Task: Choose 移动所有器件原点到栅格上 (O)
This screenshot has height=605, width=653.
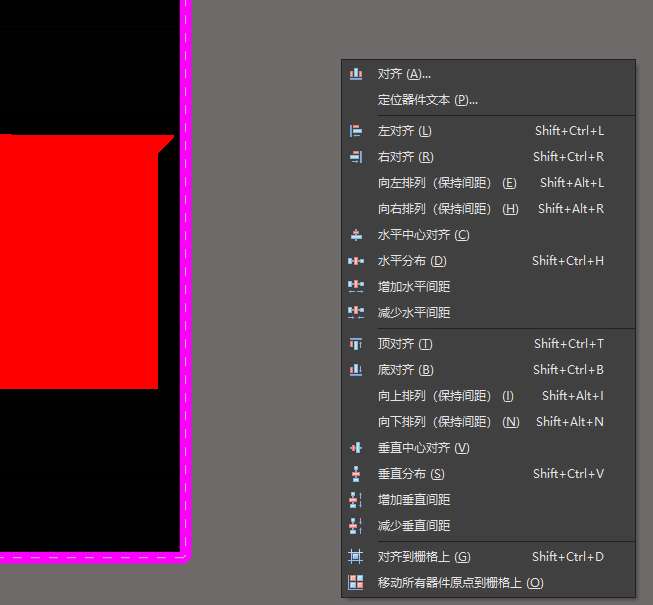Action: click(x=488, y=583)
